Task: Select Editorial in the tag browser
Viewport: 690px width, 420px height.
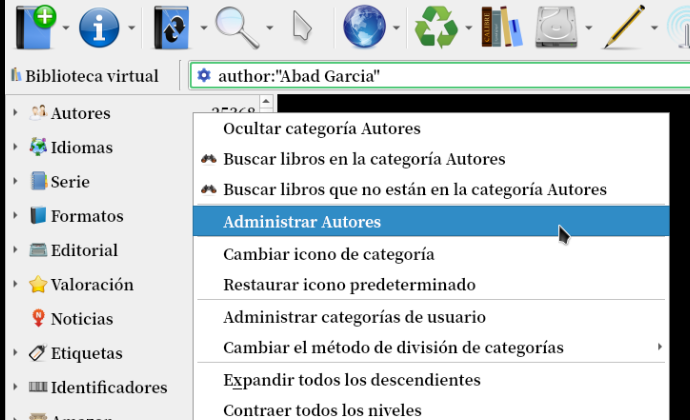Action: tap(84, 251)
